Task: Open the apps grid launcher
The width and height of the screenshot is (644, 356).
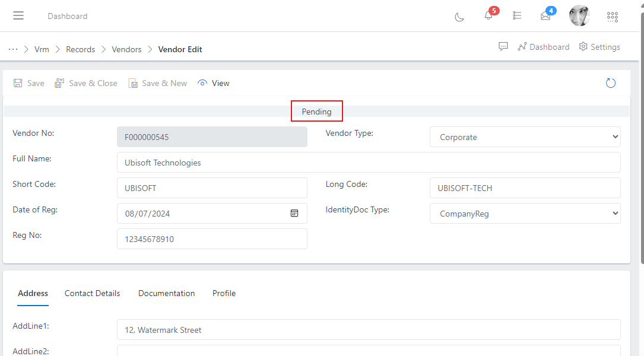Action: 612,17
